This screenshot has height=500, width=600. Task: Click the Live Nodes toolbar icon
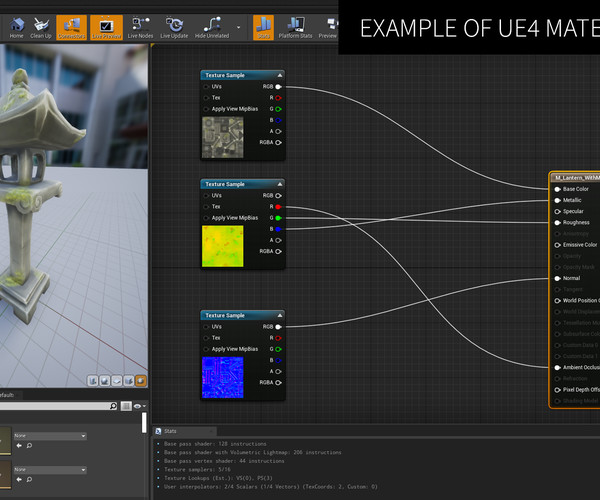(x=139, y=26)
